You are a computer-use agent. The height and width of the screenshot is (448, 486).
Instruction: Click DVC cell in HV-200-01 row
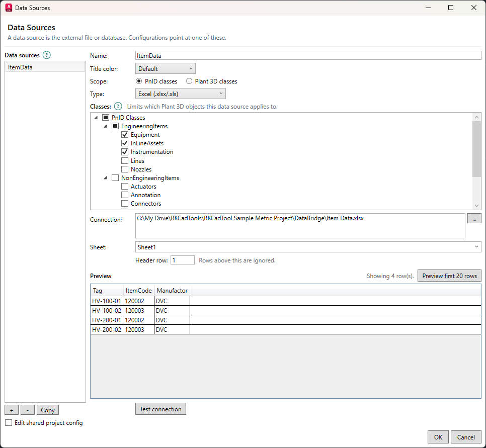[x=172, y=320]
